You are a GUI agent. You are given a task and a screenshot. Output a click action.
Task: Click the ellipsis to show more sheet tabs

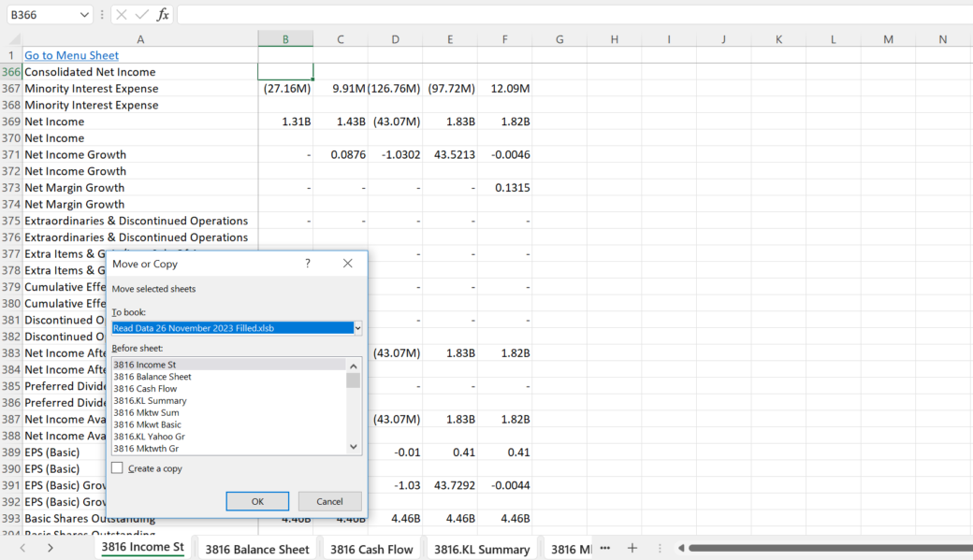(x=604, y=548)
